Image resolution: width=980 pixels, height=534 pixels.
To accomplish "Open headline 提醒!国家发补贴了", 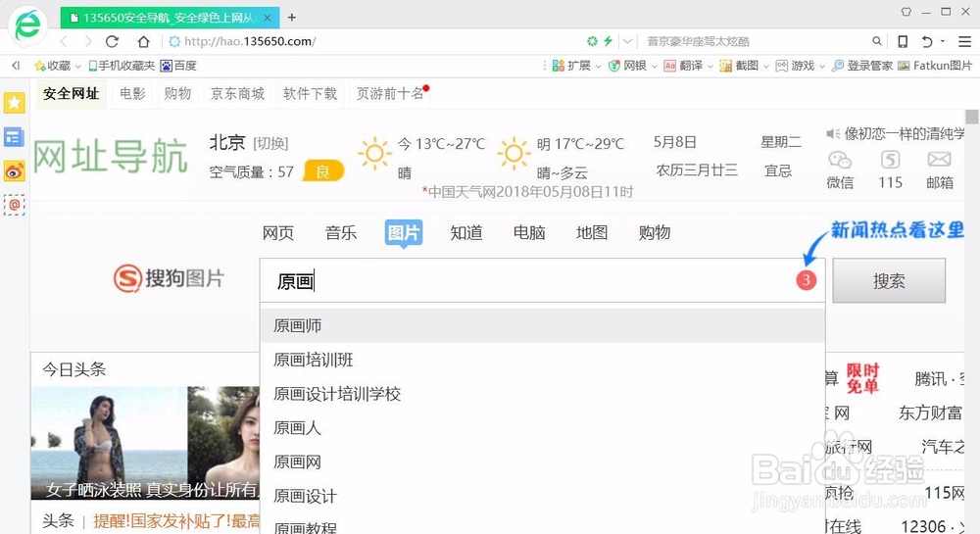I will pyautogui.click(x=176, y=521).
